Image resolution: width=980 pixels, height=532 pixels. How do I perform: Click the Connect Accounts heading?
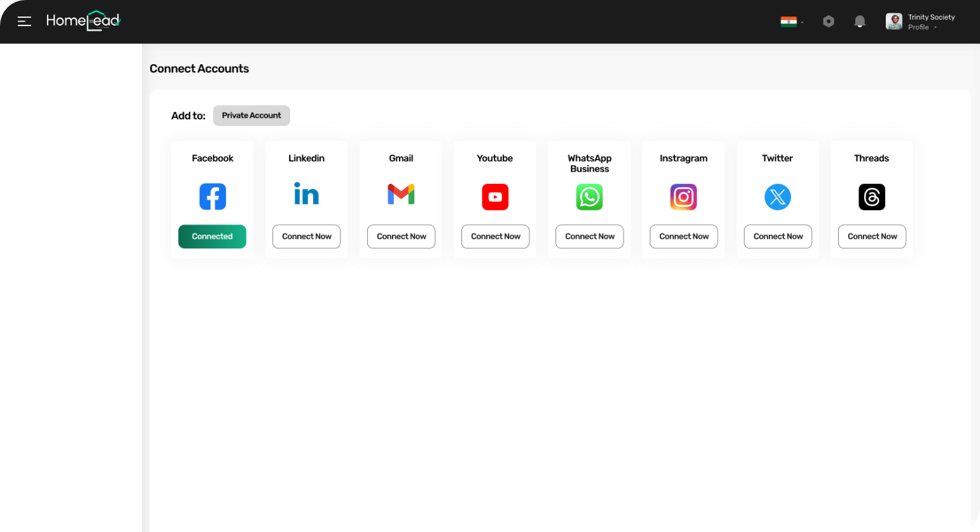pos(199,69)
